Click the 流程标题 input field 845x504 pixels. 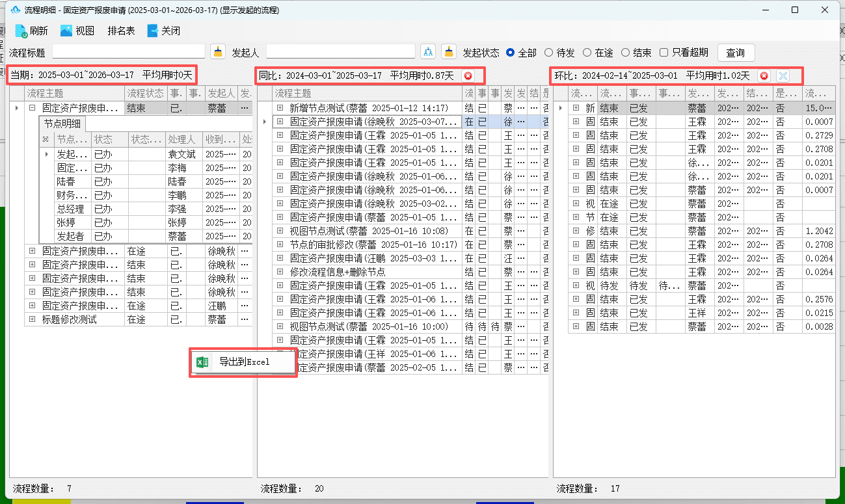129,51
